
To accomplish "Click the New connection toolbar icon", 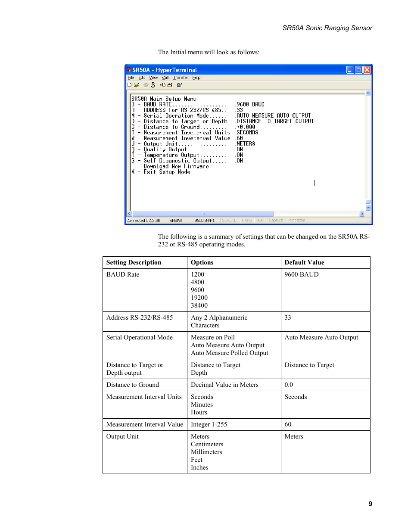I will tap(129, 85).
